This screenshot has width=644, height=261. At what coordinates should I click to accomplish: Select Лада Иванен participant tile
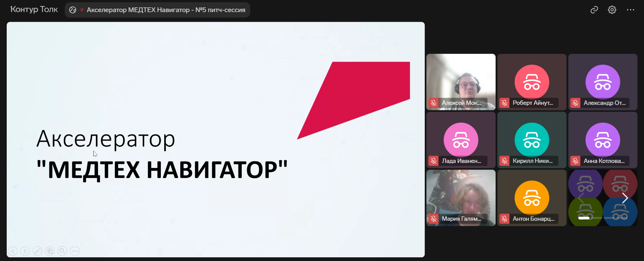point(461,140)
